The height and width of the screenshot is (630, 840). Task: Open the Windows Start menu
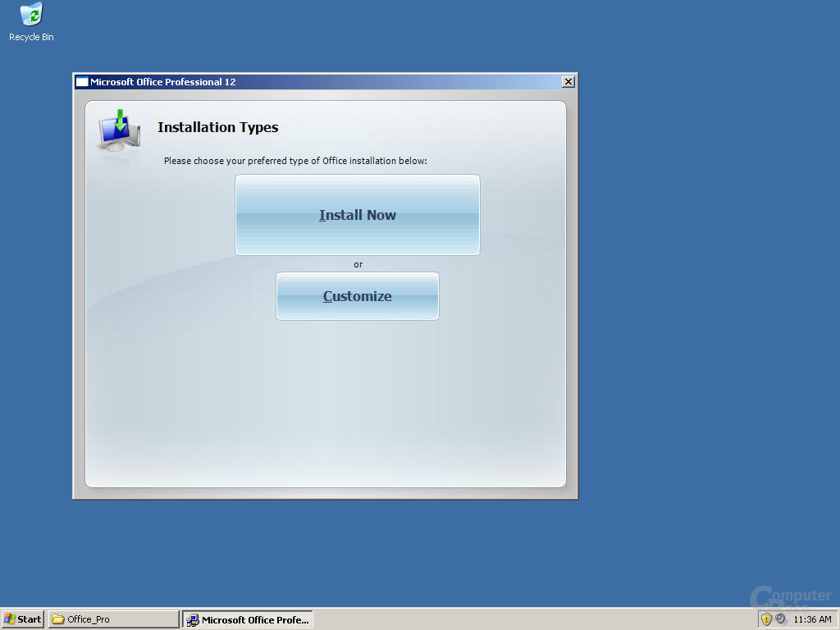22,619
